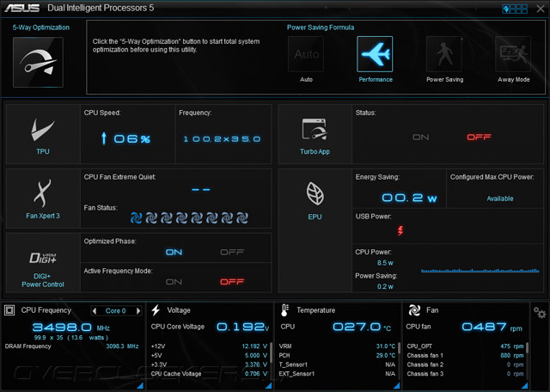
Task: Click the last fan status icon
Action: (242, 218)
